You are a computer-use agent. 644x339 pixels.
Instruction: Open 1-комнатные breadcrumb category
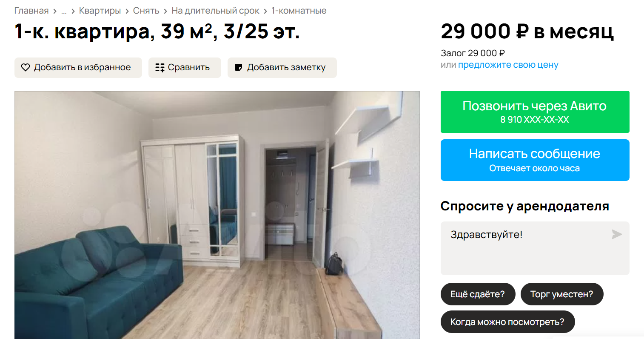pos(299,11)
